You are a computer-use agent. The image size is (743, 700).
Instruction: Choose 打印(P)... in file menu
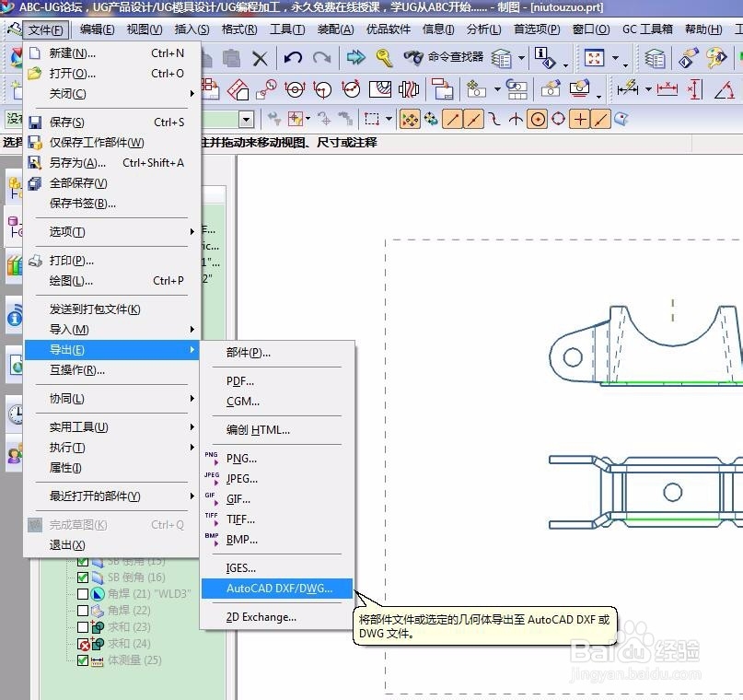tap(111, 260)
